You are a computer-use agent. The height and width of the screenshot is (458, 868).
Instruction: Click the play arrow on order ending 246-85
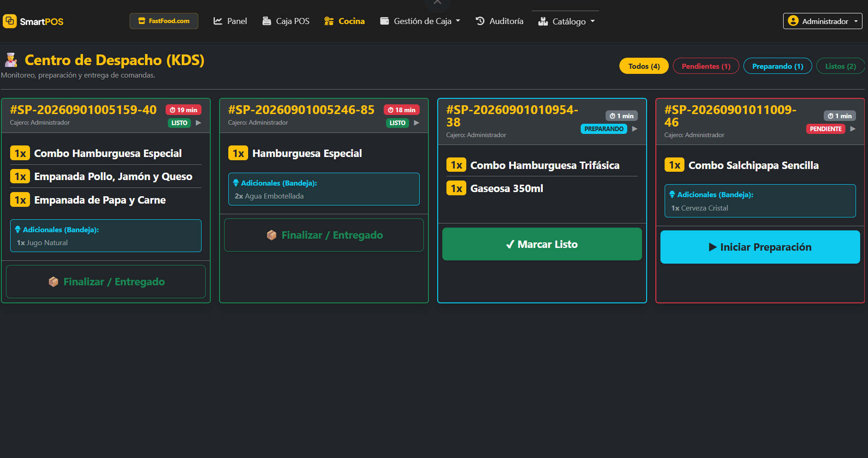(x=416, y=123)
